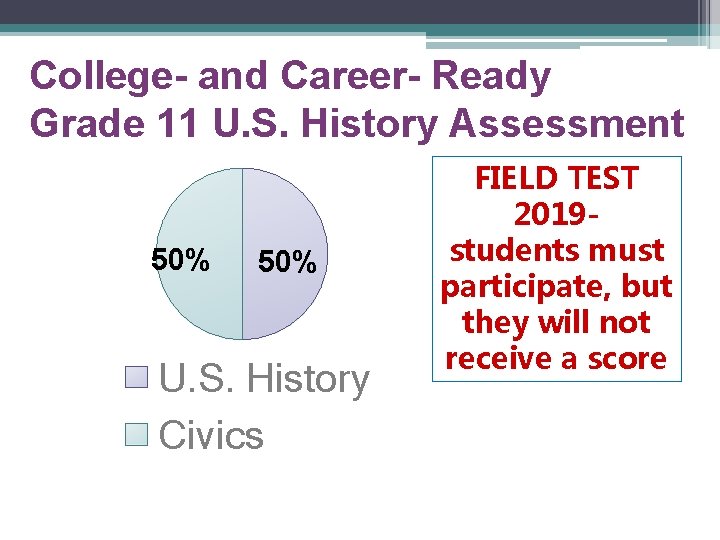Click the pie chart dividing line

(x=242, y=254)
